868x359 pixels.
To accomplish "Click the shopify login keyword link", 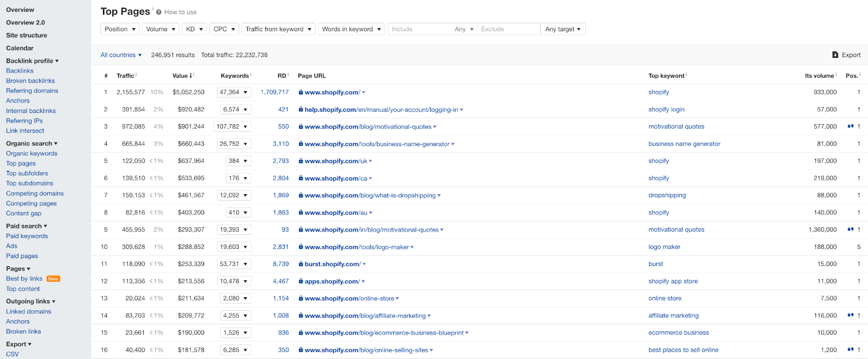I will click(x=666, y=110).
